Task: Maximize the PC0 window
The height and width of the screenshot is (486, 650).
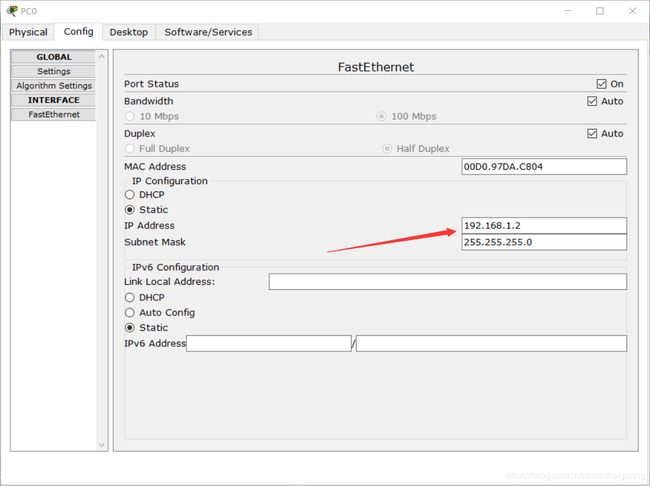Action: coord(599,11)
